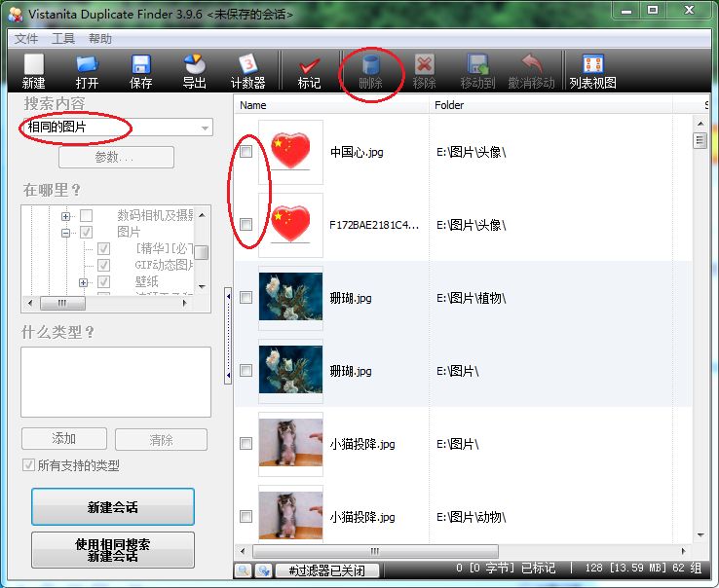Check 珊瑚.jpg in E:\图片\植物\ folder
Viewport: 719px width, 588px height.
coord(246,298)
